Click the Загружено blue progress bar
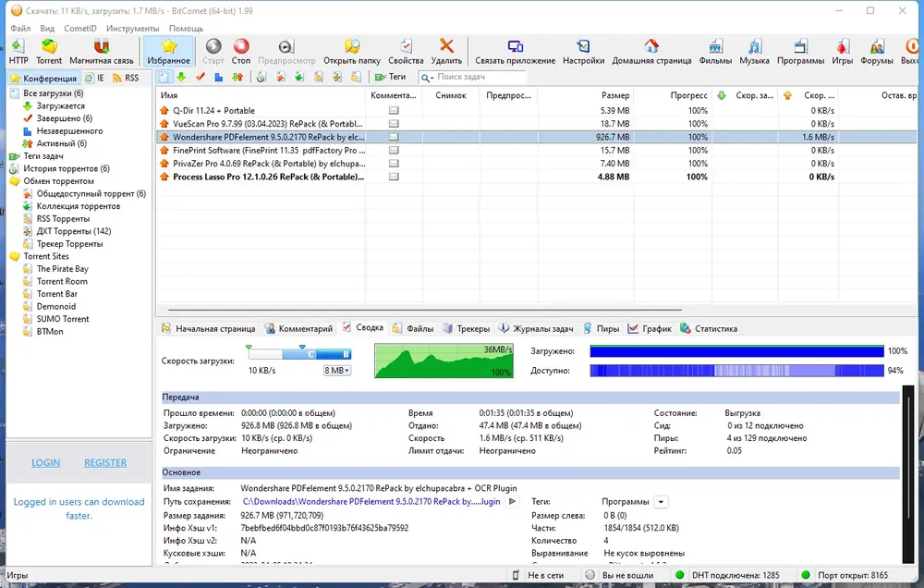Viewport: 924px width, 588px height. (x=736, y=351)
